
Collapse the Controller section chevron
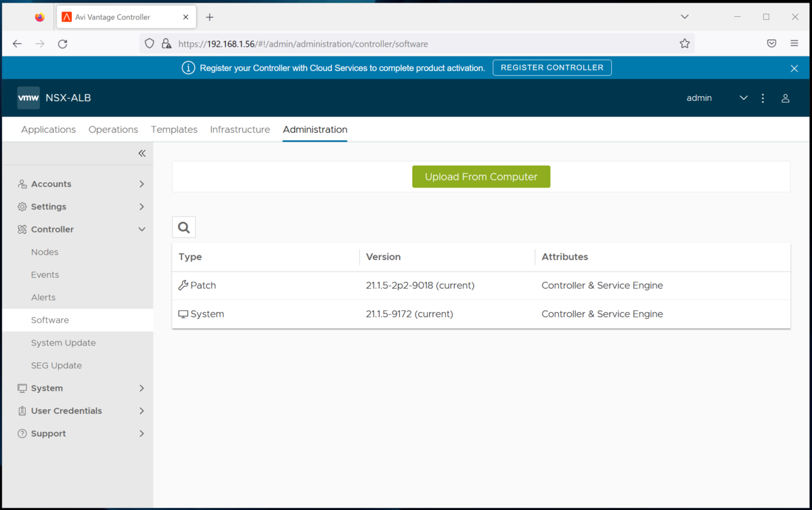[x=141, y=230]
